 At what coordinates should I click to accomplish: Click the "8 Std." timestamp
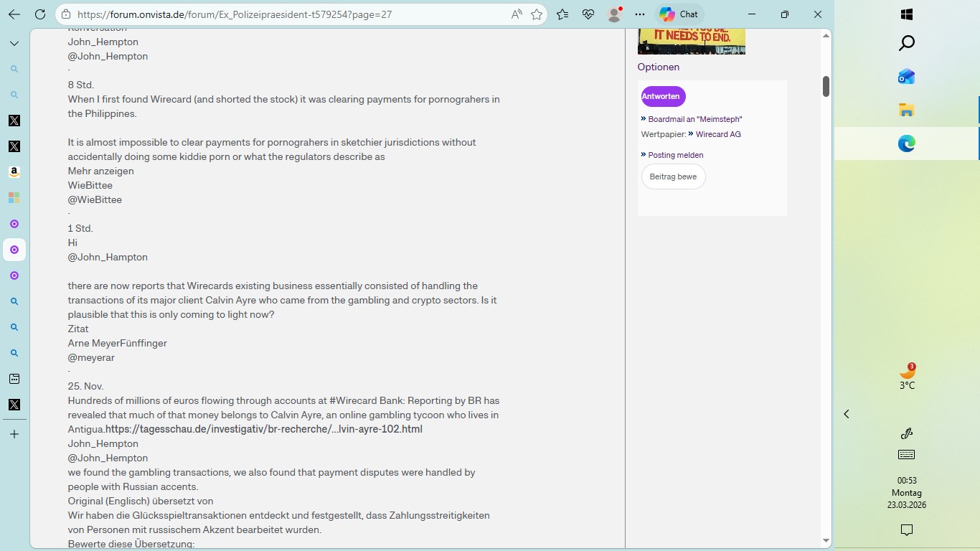(81, 85)
